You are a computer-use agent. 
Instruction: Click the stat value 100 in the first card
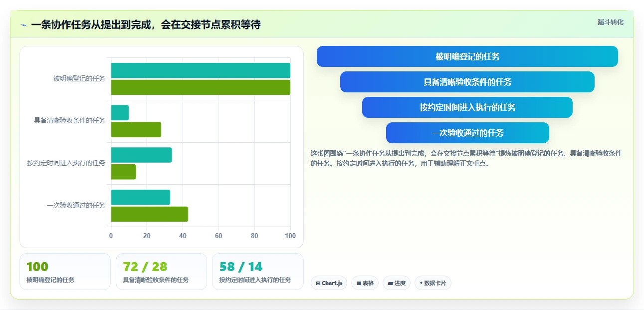[37, 267]
